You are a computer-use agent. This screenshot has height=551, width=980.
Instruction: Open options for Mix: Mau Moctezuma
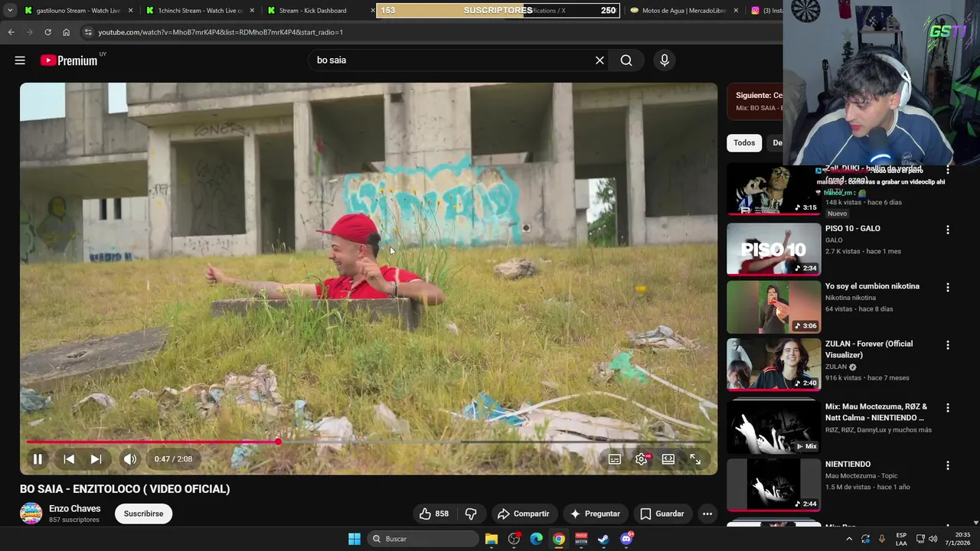[x=948, y=408]
